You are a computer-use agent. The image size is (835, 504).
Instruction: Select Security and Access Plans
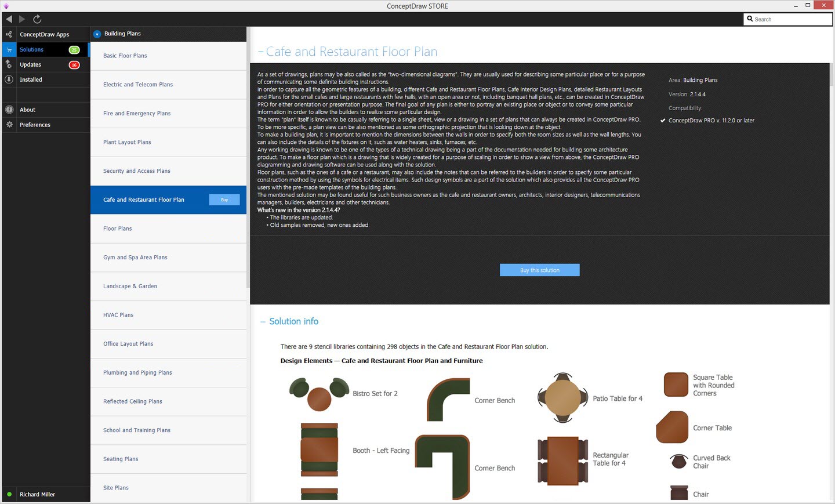tap(168, 171)
